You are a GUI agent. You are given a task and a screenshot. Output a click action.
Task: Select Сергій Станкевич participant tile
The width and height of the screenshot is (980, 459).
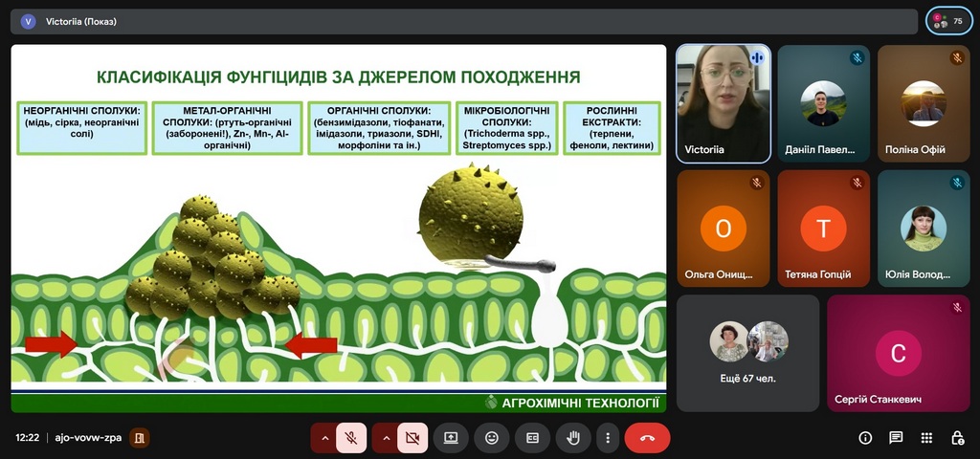pos(898,352)
